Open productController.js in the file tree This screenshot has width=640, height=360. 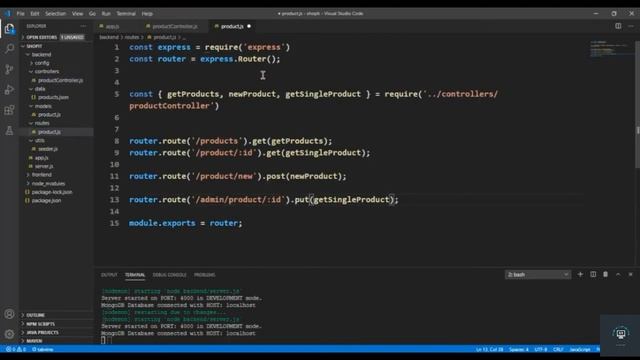click(x=60, y=80)
